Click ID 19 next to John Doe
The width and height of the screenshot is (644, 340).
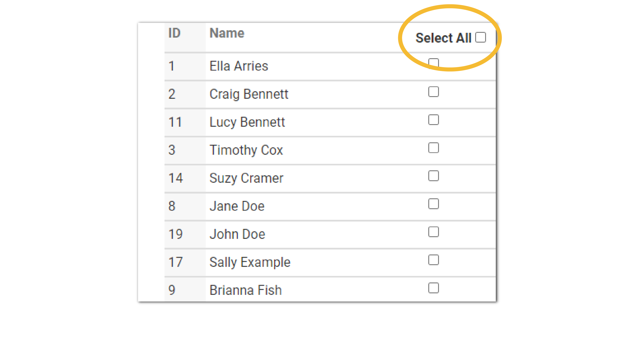[176, 234]
